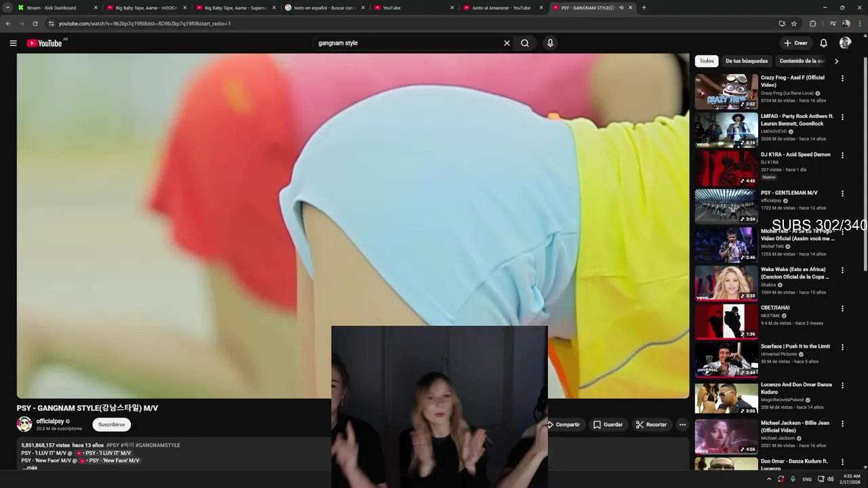Start voice search with the microphone icon

pos(550,43)
